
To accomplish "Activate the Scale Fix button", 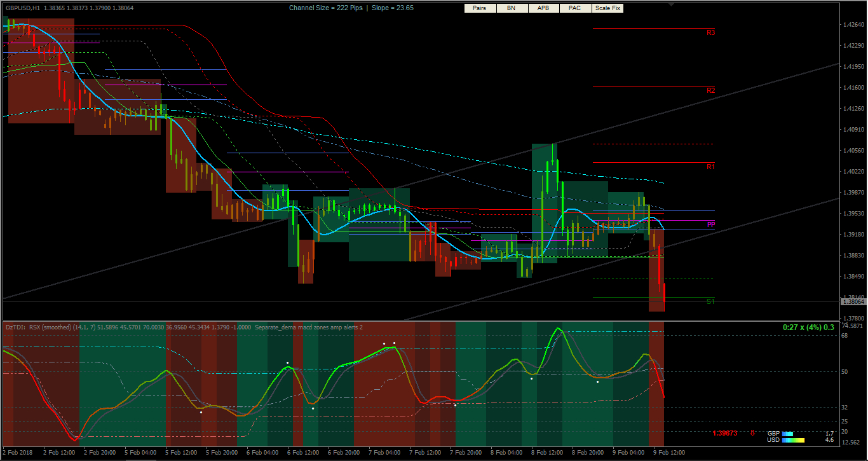I will tap(607, 8).
